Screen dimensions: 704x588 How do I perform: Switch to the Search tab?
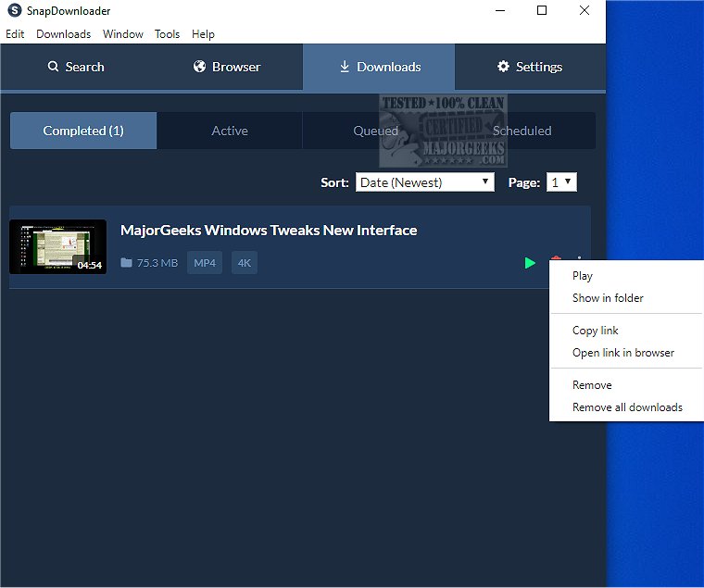(76, 67)
